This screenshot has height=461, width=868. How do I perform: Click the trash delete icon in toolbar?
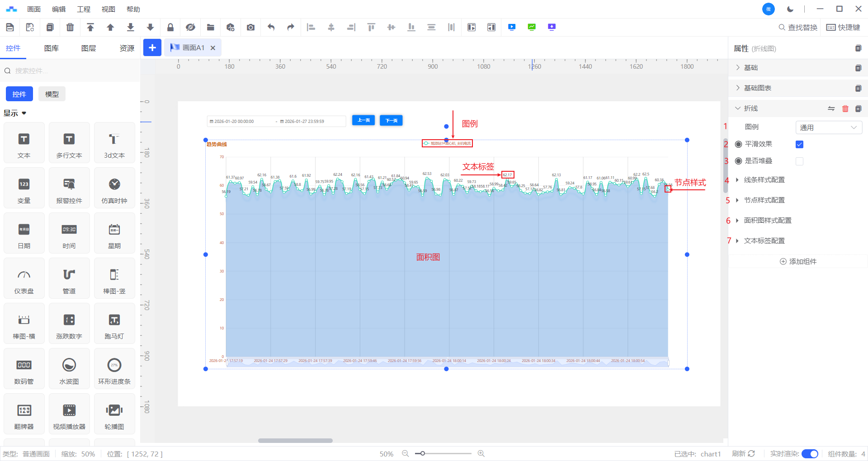click(70, 28)
